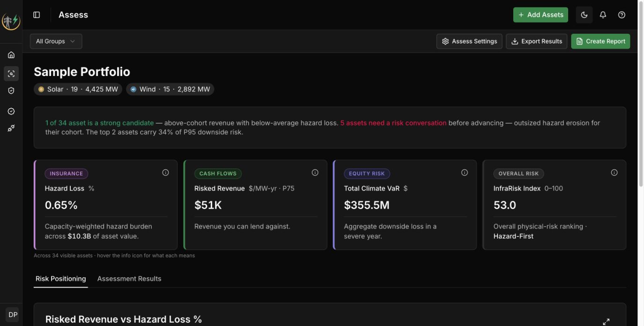Open the shield icon in sidebar
Viewport: 644px width, 326px height.
coord(11,91)
